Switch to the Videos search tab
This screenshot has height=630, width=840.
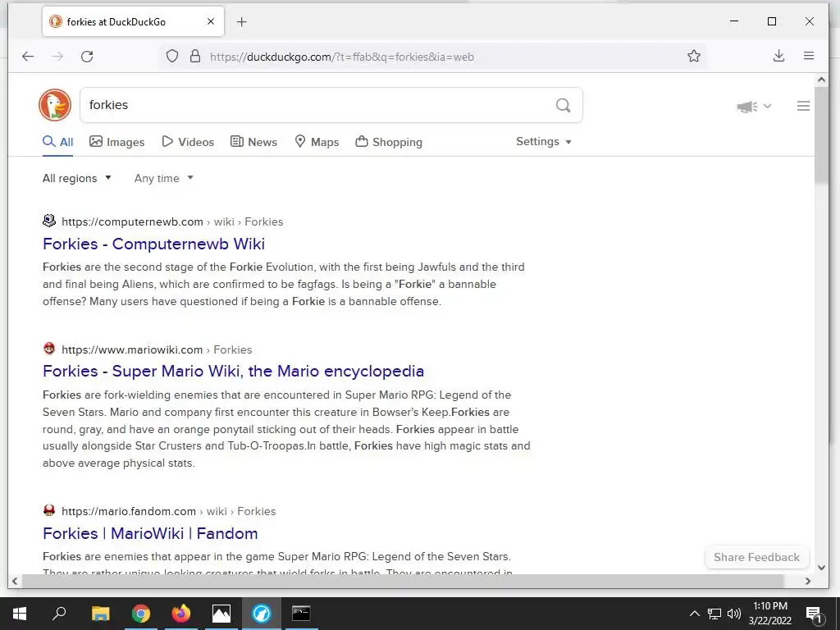pos(188,142)
